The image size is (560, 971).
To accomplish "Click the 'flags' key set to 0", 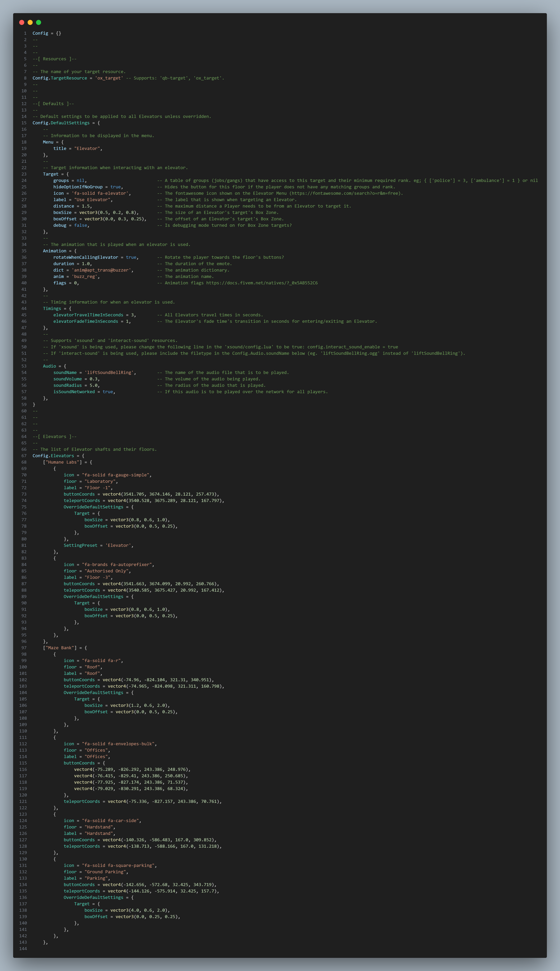I will click(60, 283).
